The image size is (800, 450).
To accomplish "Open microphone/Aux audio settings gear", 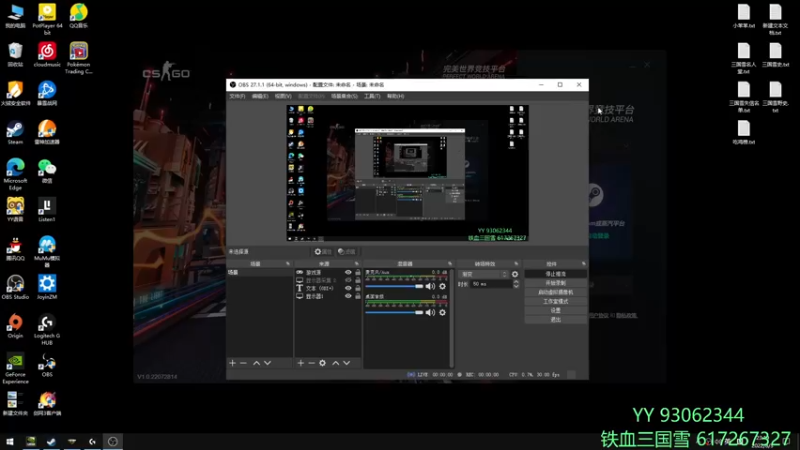I will 442,286.
